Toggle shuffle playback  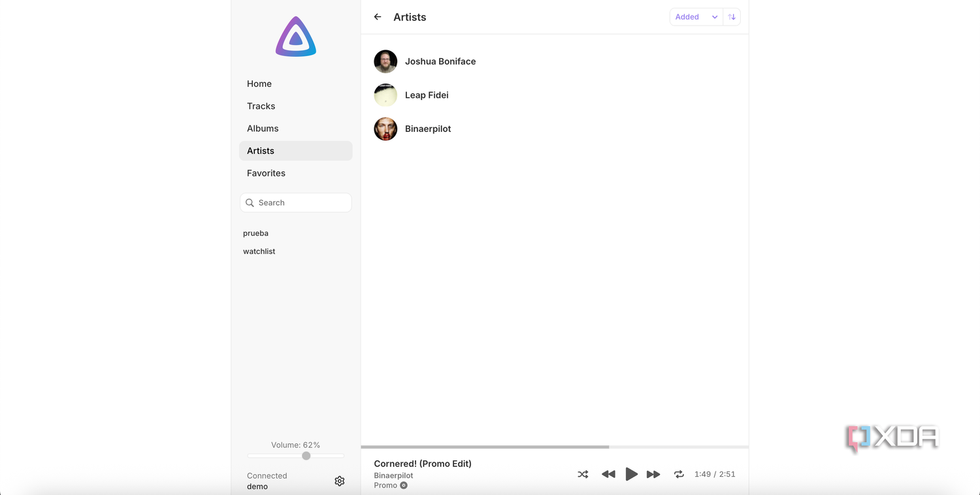[583, 474]
